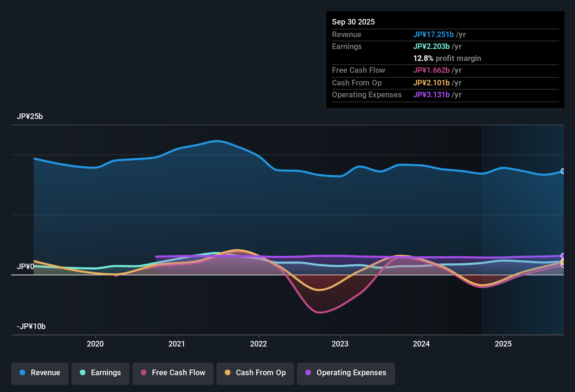This screenshot has height=392, width=575.
Task: Select the Operating Expenses legend item
Action: [x=346, y=373]
